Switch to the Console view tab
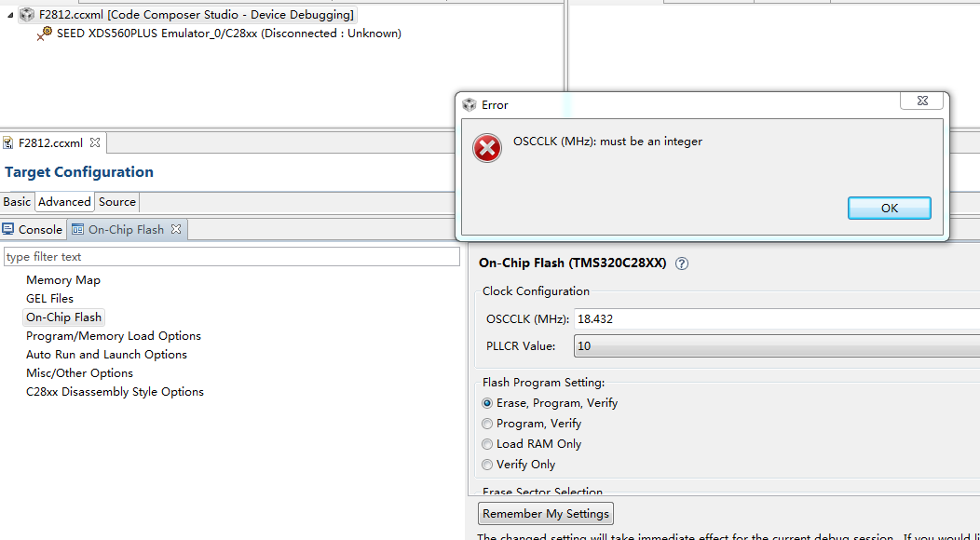Screen dimensions: 980x540 pyautogui.click(x=40, y=229)
